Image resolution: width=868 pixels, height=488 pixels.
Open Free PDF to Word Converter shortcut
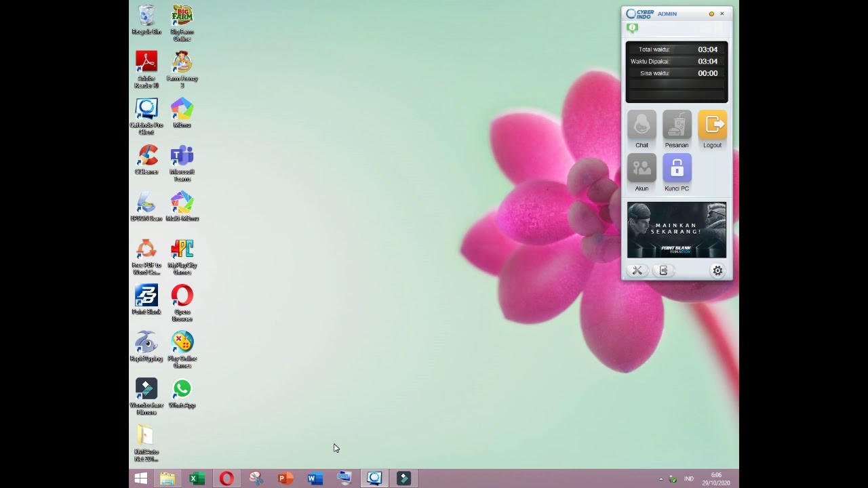146,257
